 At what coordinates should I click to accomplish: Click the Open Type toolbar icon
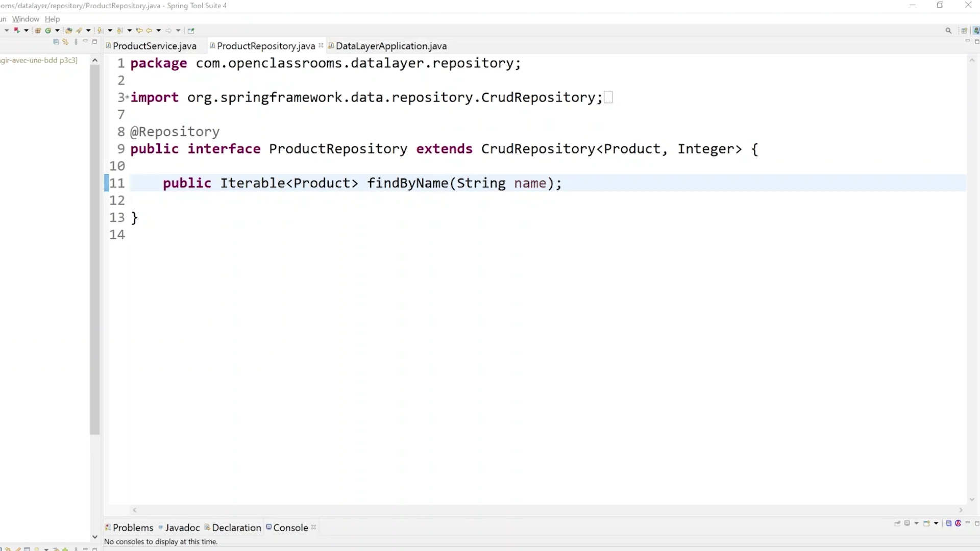[x=68, y=31]
